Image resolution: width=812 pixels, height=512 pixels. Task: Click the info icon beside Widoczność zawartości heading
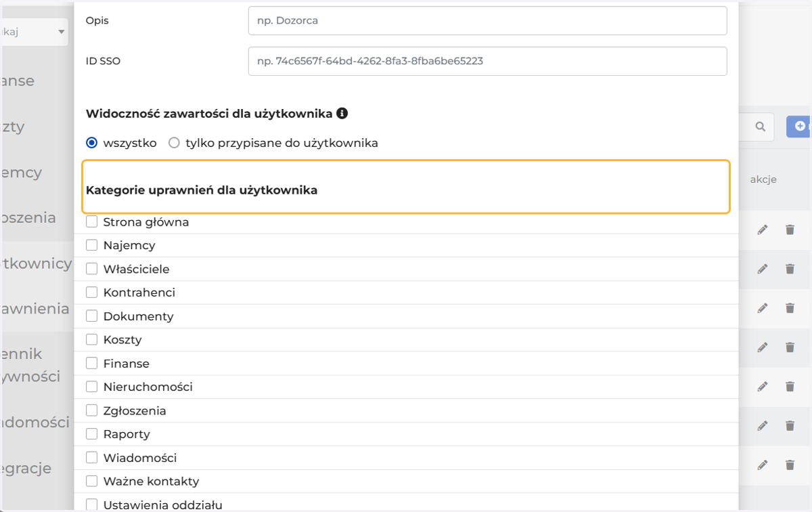click(x=342, y=113)
